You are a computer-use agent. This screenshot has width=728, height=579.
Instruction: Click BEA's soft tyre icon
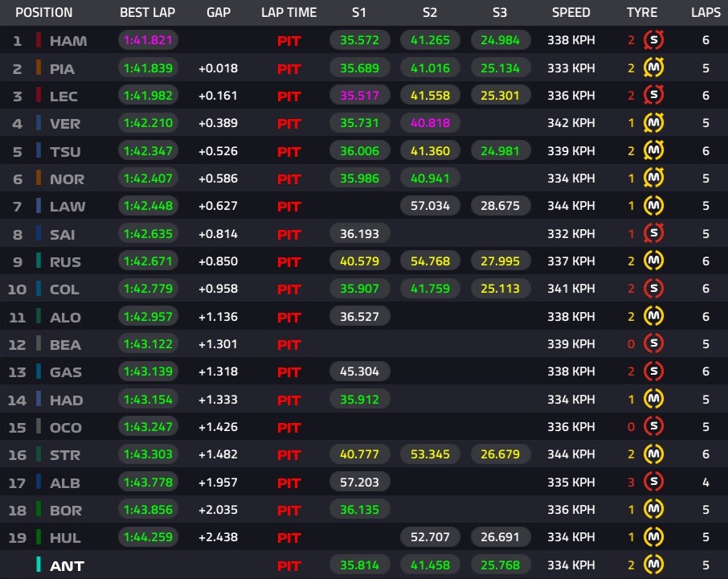(653, 344)
